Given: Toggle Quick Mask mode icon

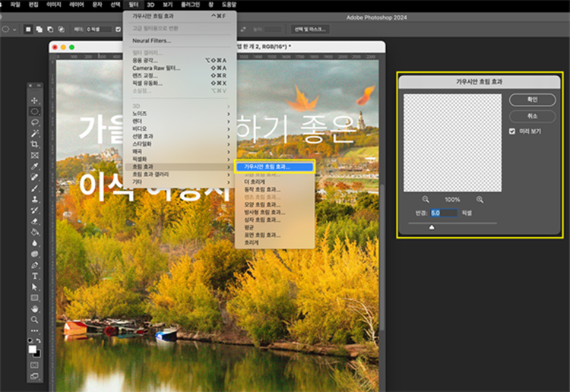Looking at the screenshot, I should pyautogui.click(x=34, y=365).
